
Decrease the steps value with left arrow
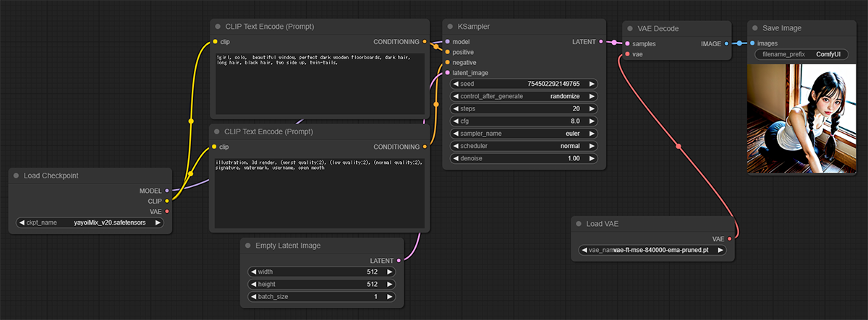pyautogui.click(x=456, y=108)
